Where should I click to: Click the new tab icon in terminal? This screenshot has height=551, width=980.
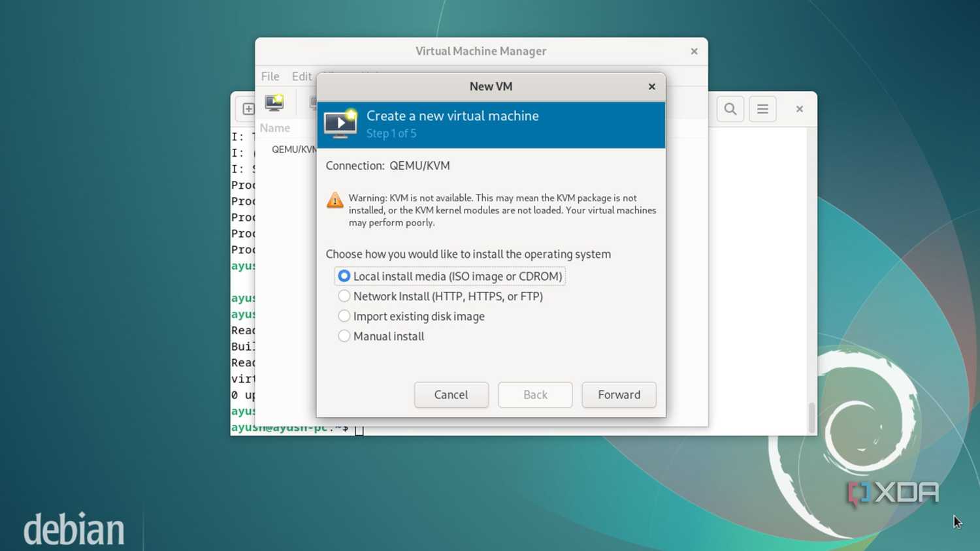click(248, 109)
